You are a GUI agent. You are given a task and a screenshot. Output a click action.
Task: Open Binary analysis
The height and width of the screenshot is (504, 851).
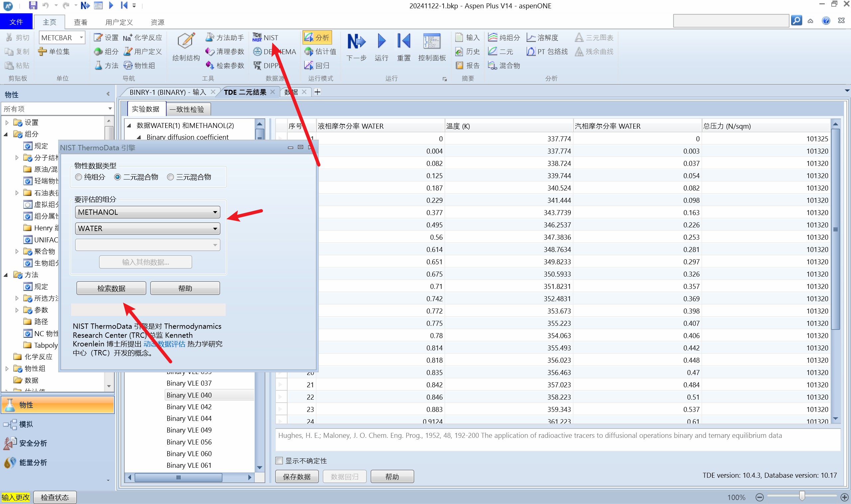coord(501,52)
